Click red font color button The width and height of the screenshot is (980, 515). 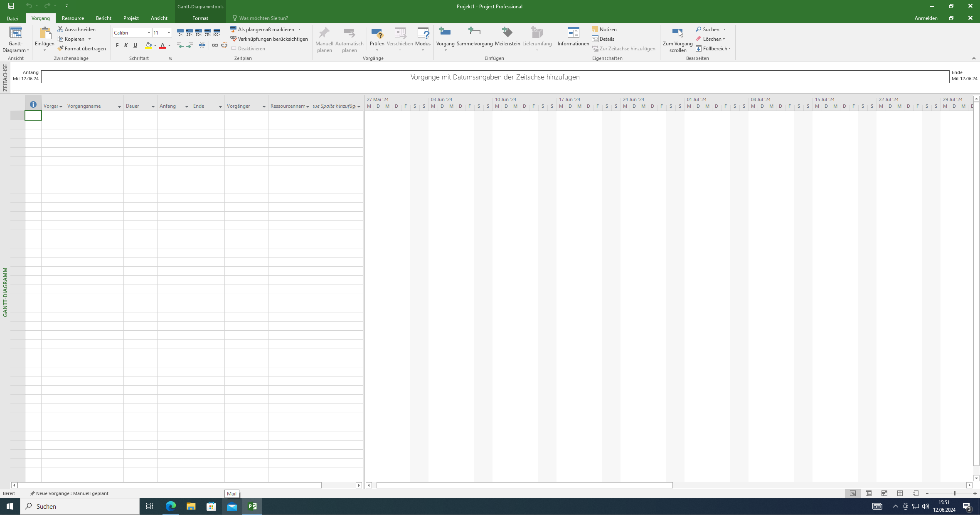point(163,45)
